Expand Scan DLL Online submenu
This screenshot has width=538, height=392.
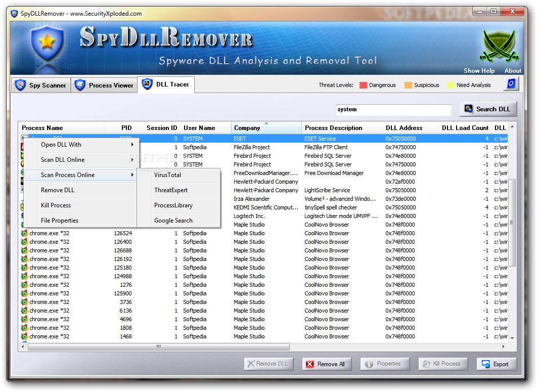pos(80,160)
